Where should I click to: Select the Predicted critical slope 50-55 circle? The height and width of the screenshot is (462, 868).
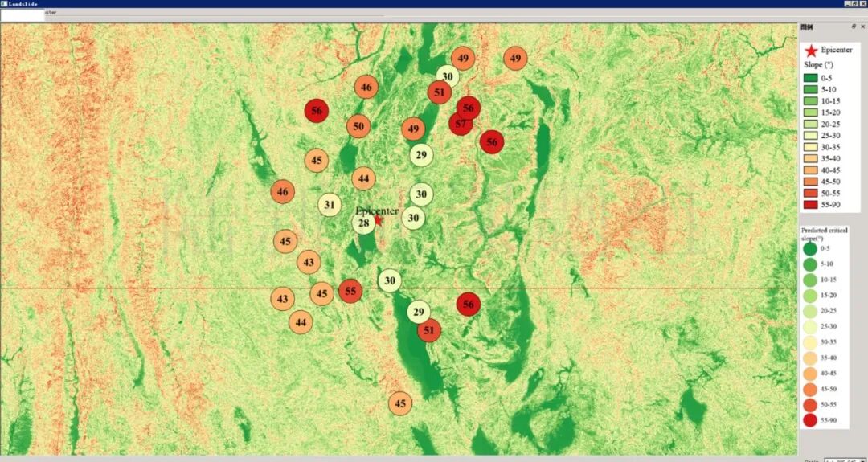tap(809, 404)
